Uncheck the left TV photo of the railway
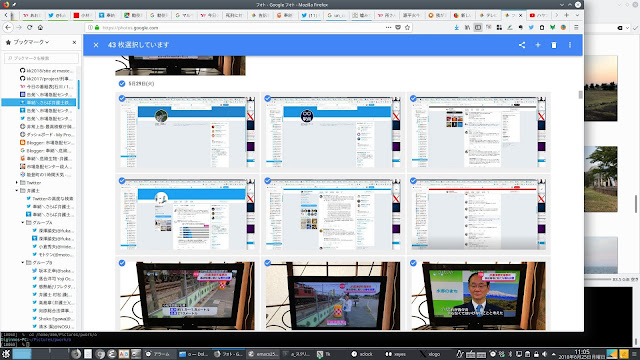Viewport: 640px width, 360px height. point(122,263)
